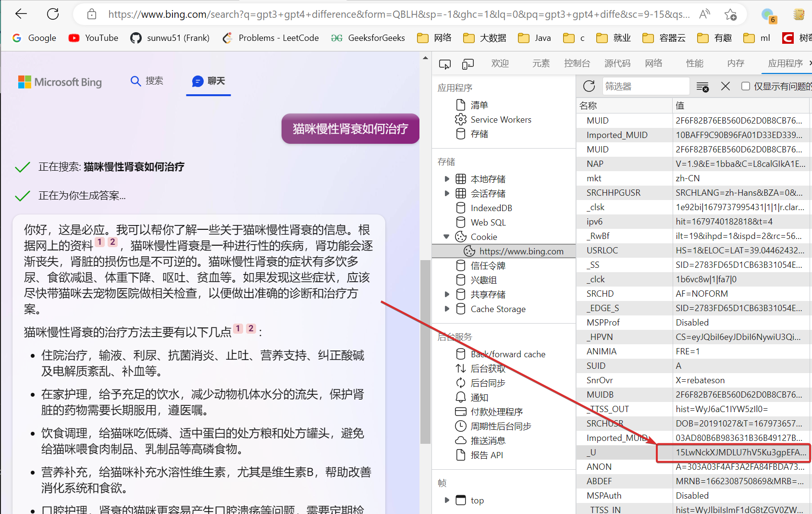Expand the top frame tree node
This screenshot has width=812, height=514.
(447, 500)
